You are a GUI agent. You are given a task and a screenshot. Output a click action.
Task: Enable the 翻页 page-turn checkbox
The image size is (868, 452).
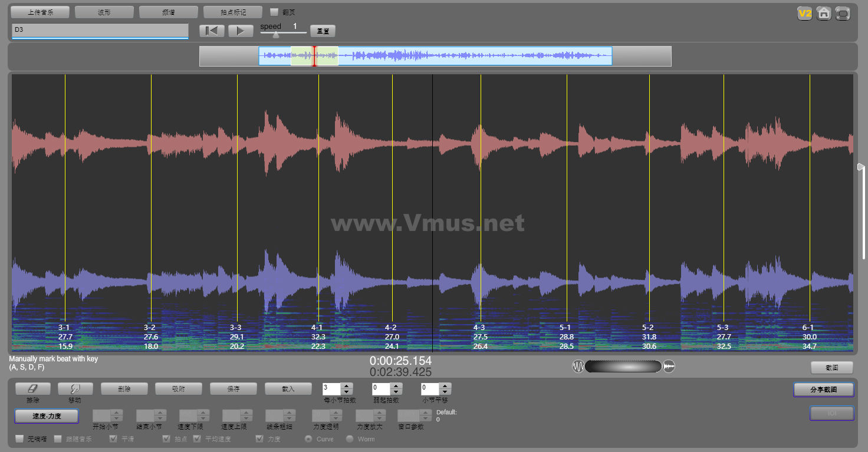tap(274, 12)
